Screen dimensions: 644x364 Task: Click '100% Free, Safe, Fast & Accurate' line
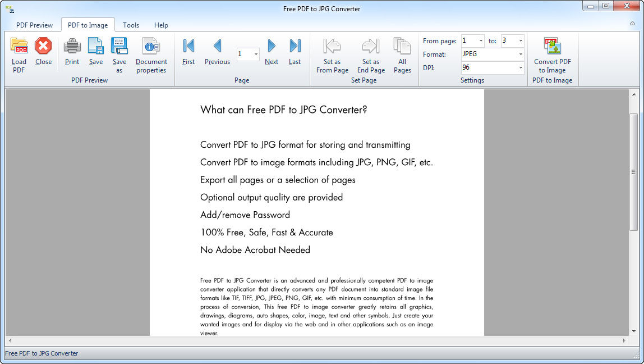(x=266, y=233)
